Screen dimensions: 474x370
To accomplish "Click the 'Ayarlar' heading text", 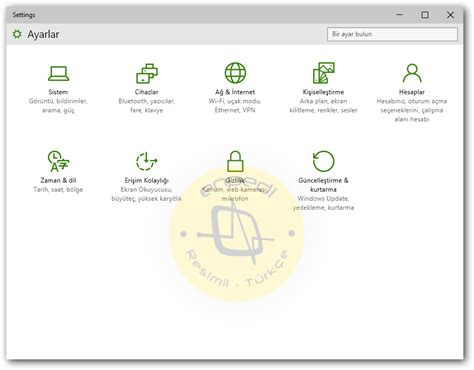I will [43, 34].
